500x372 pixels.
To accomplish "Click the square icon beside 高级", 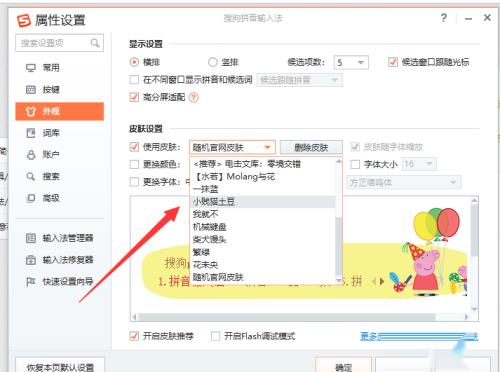I will coord(31,198).
